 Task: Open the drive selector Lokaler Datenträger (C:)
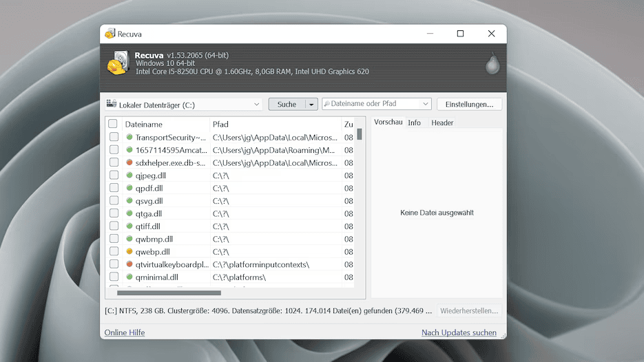[x=183, y=105]
